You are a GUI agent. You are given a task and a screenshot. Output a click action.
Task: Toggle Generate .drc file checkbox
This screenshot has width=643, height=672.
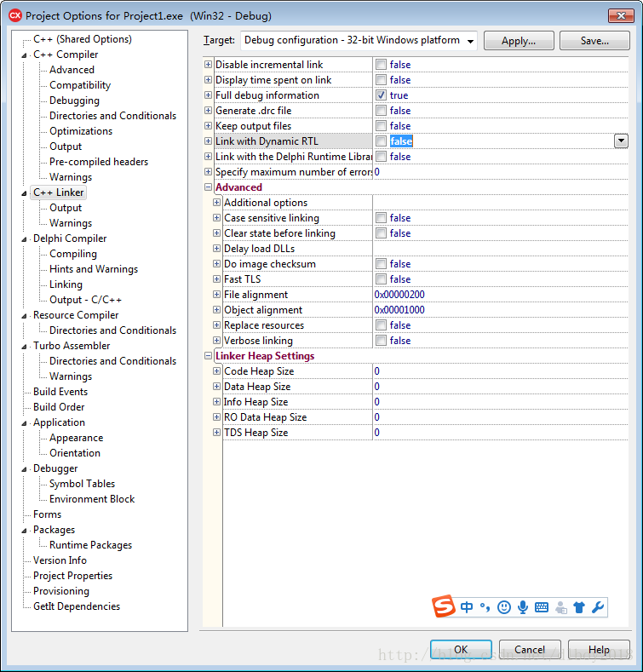(381, 111)
